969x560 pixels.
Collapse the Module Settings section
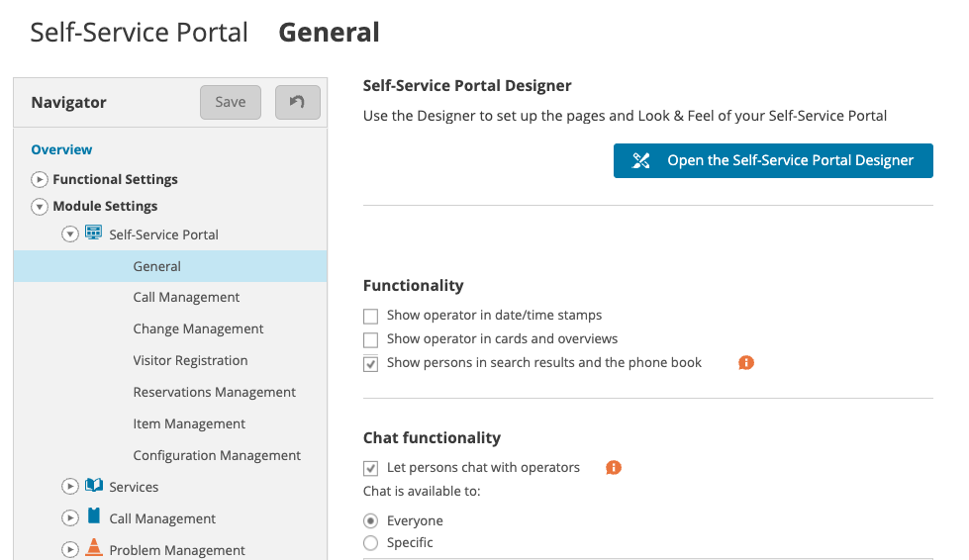pos(40,207)
